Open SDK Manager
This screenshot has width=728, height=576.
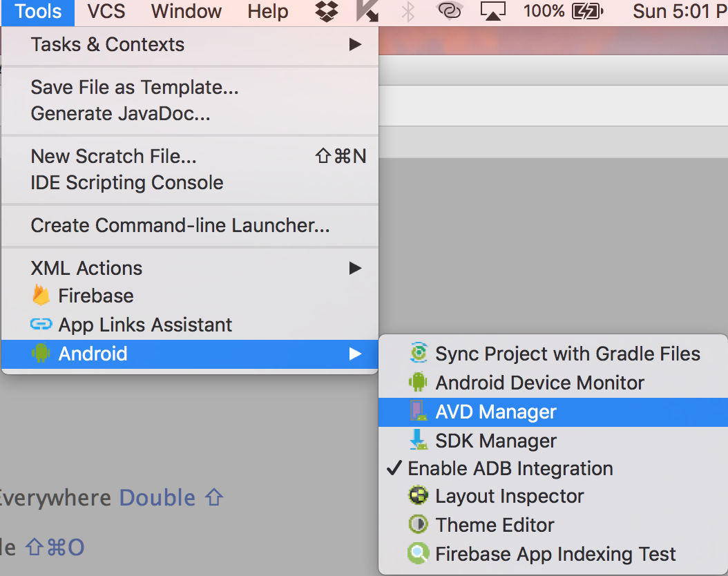coord(553,441)
